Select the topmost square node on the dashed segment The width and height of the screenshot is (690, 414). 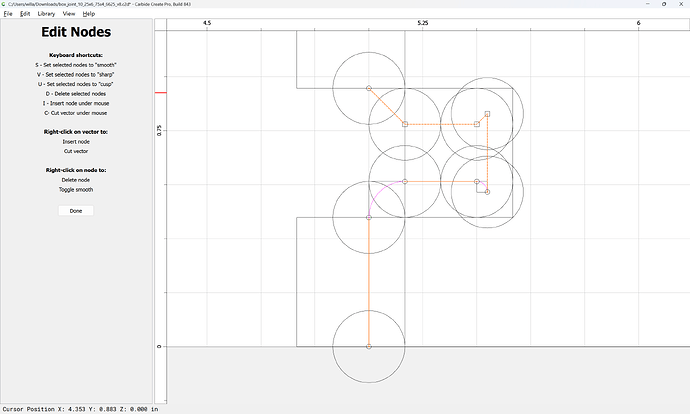[x=487, y=114]
